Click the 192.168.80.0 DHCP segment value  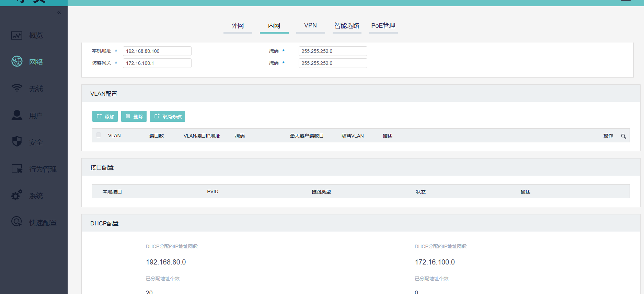[x=166, y=262]
